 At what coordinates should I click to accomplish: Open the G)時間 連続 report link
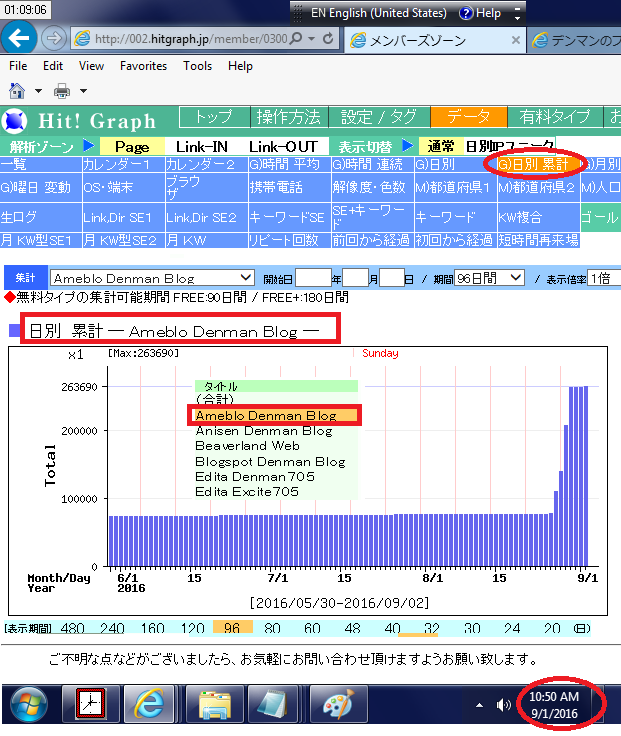pos(373,164)
